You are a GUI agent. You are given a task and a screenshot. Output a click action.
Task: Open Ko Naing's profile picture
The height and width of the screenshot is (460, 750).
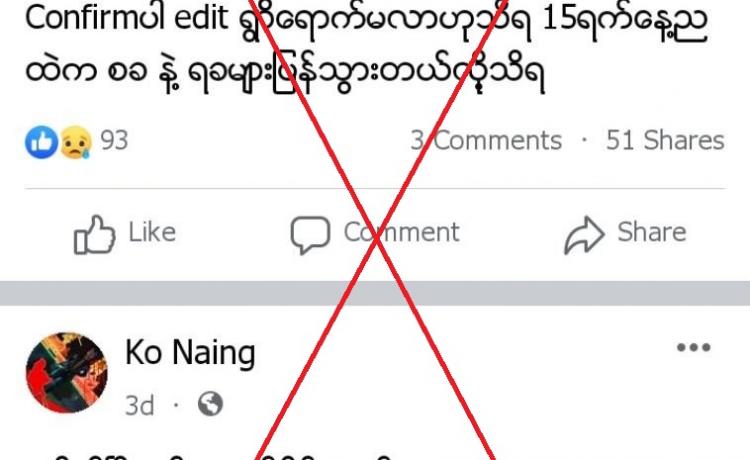coord(66,372)
